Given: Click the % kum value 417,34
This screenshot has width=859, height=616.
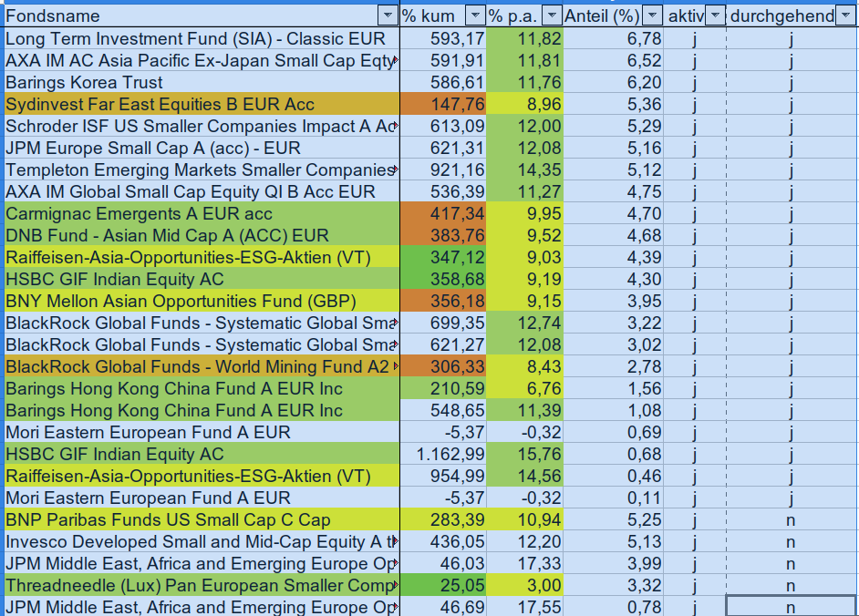Looking at the screenshot, I should [443, 213].
